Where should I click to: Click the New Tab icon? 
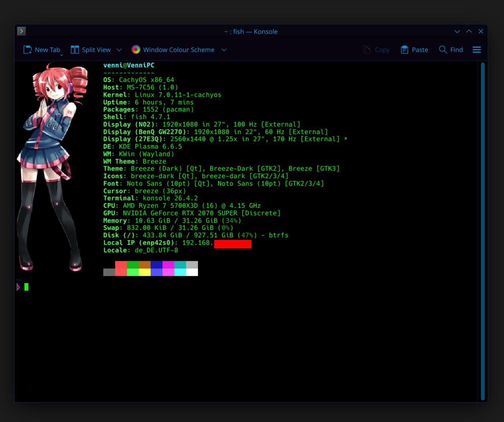point(27,50)
